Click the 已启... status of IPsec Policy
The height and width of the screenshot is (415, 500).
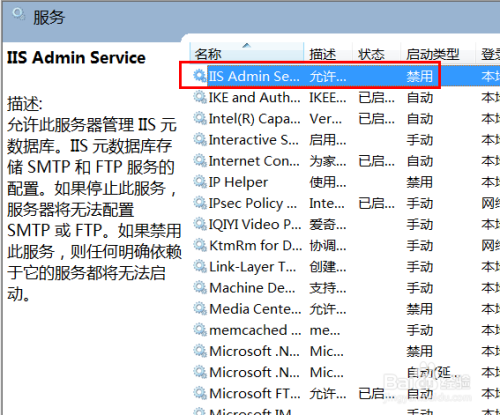376,203
